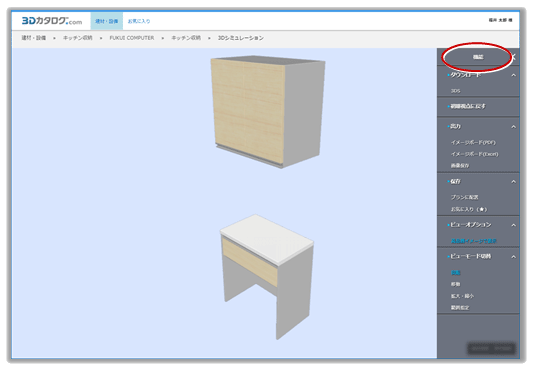Select the 回転 view mode
533x371 pixels.
pyautogui.click(x=455, y=272)
